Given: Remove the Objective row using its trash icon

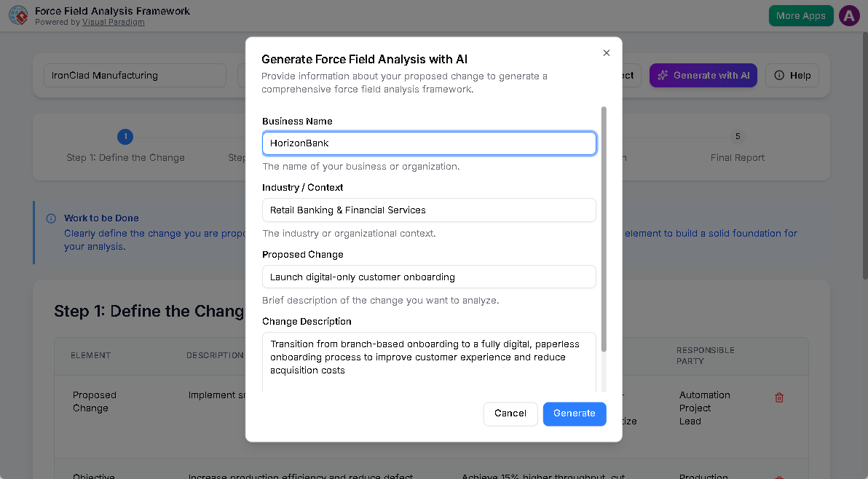Looking at the screenshot, I should tap(779, 475).
